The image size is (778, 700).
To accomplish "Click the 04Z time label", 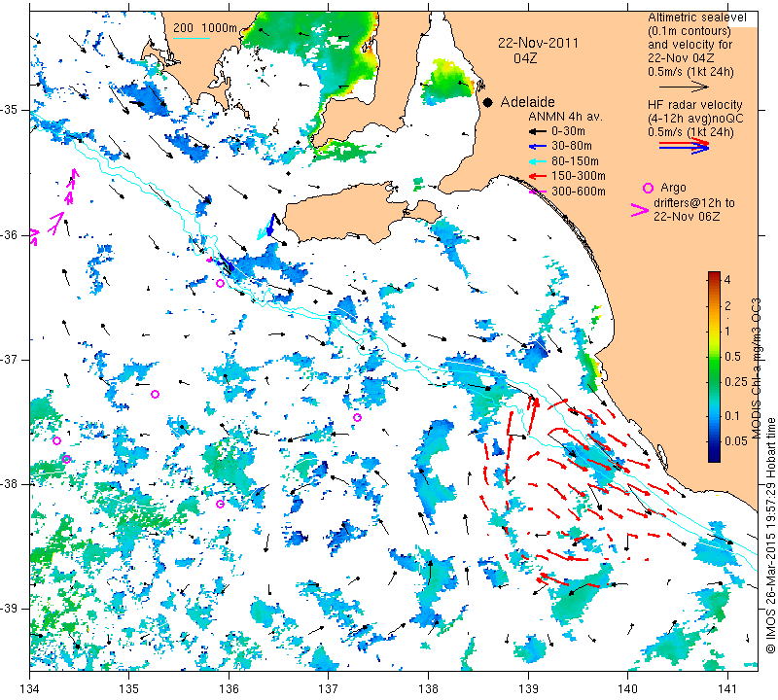I will [x=525, y=58].
